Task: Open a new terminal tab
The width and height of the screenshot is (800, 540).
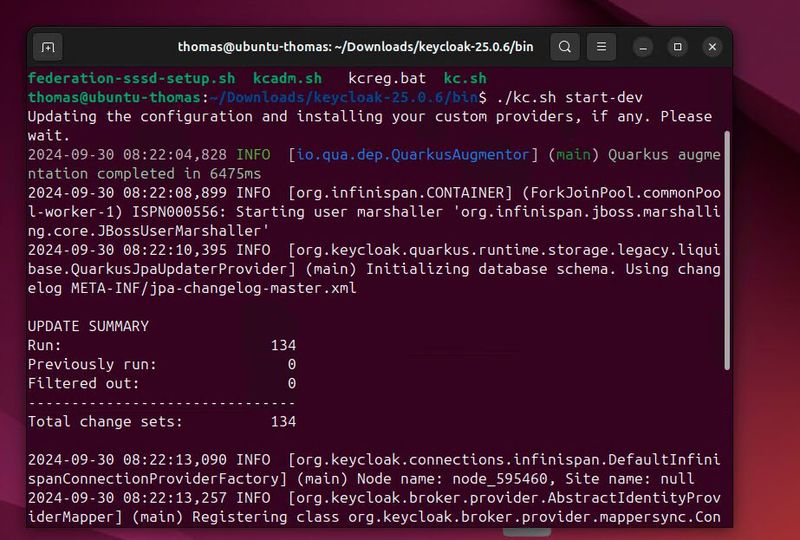Action: 48,47
